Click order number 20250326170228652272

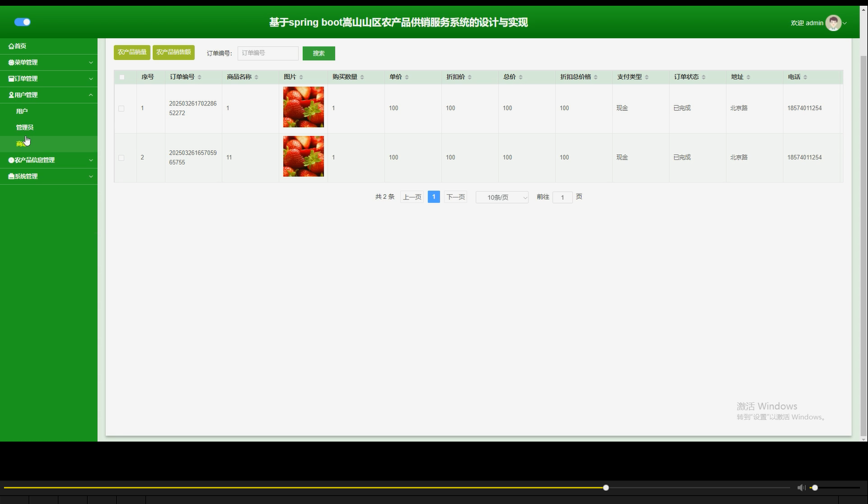point(193,108)
